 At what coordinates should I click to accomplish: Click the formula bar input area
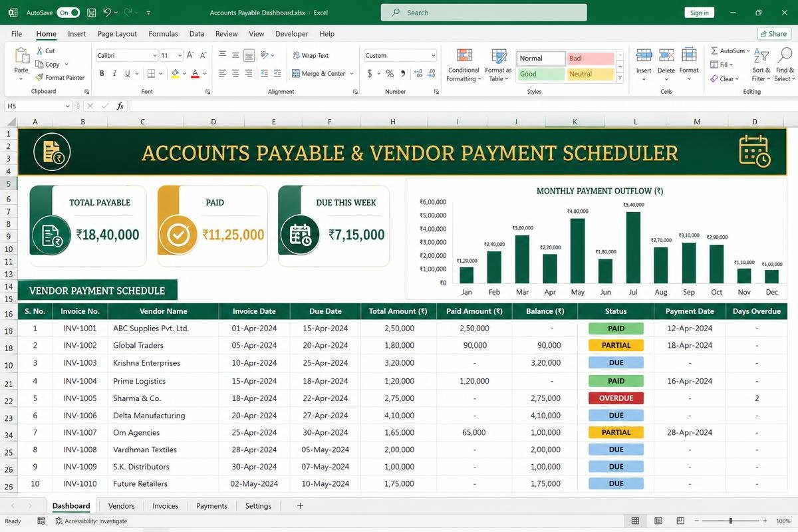coord(462,106)
